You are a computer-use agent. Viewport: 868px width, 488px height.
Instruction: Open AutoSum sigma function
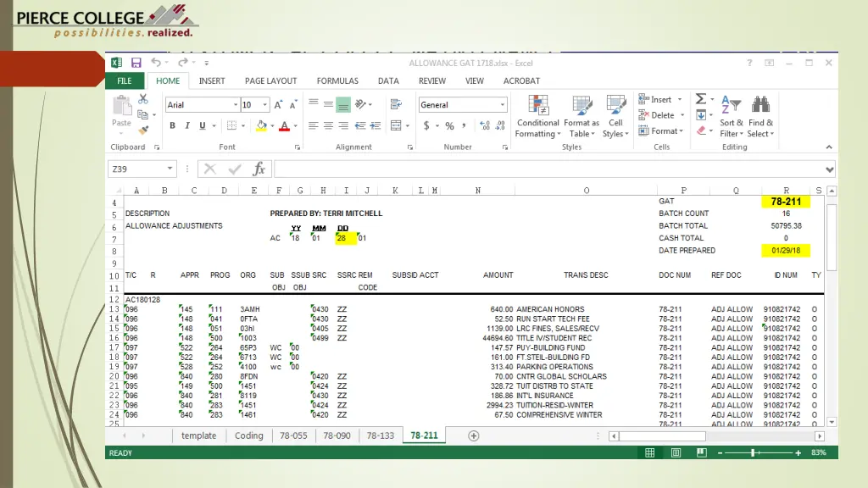pyautogui.click(x=701, y=99)
